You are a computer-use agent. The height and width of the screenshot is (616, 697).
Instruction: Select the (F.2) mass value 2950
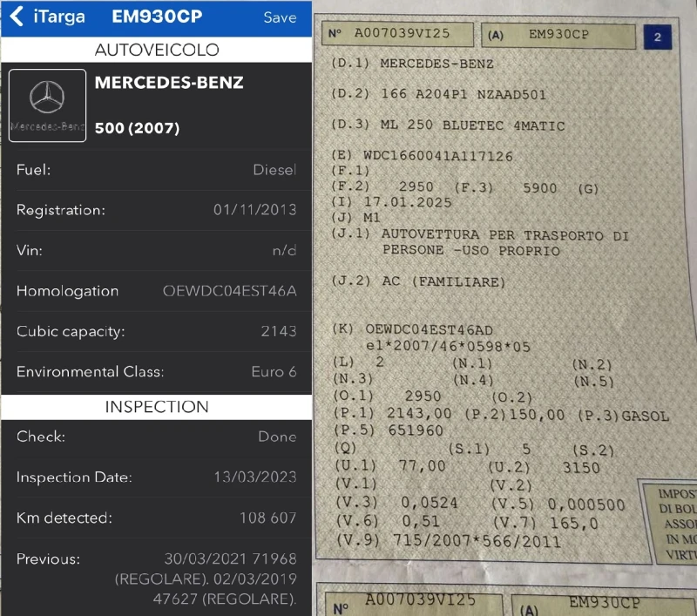pyautogui.click(x=416, y=186)
